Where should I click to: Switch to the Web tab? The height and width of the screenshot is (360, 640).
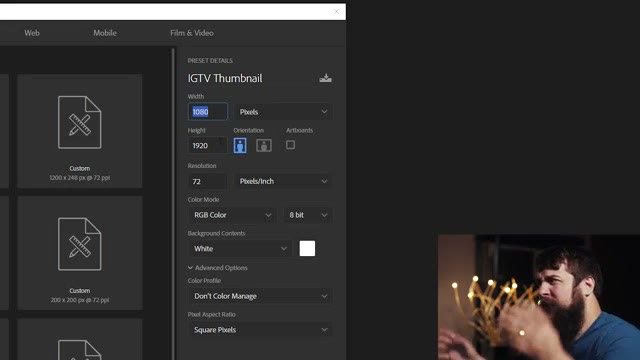point(32,33)
